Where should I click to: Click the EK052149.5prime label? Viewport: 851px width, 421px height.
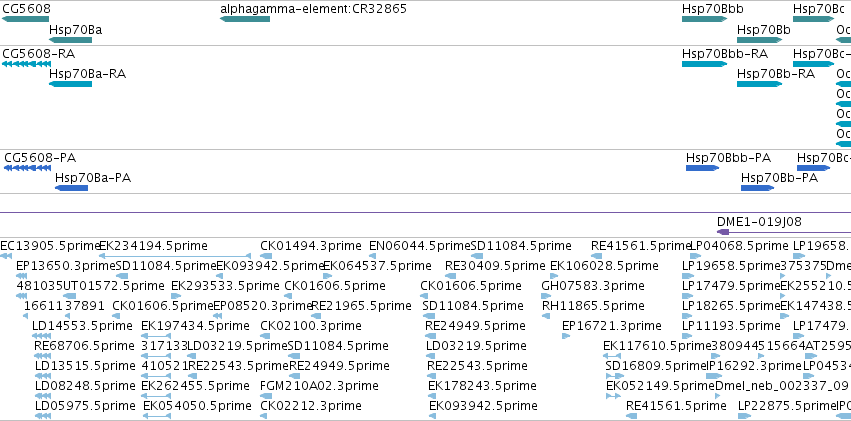pos(661,386)
